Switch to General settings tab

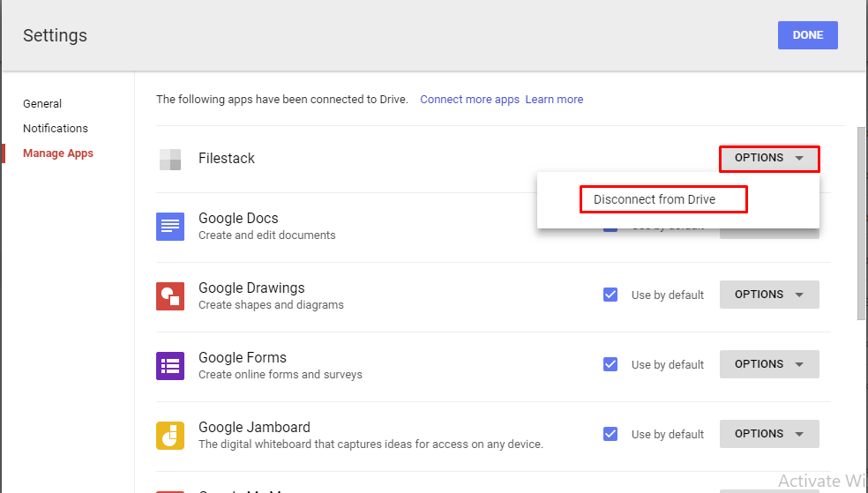(x=42, y=103)
